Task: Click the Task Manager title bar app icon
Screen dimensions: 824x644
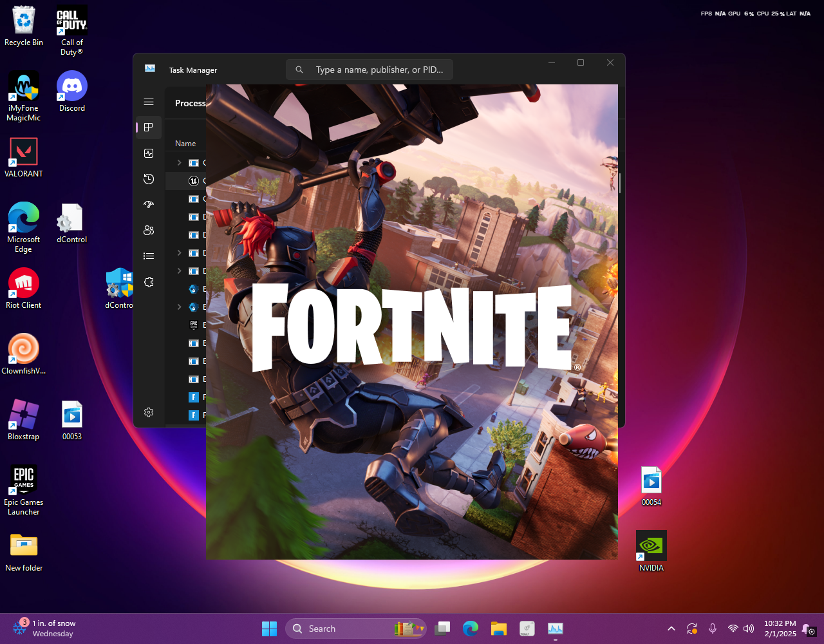Action: tap(150, 69)
